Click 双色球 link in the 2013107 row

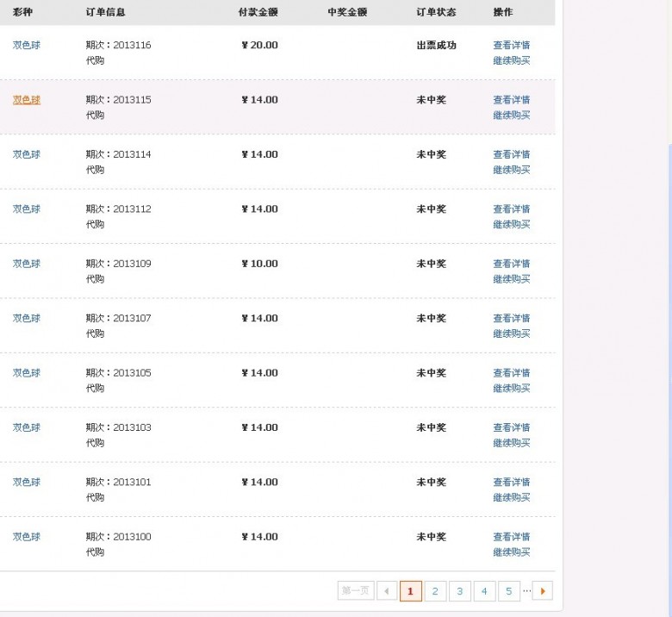click(27, 318)
